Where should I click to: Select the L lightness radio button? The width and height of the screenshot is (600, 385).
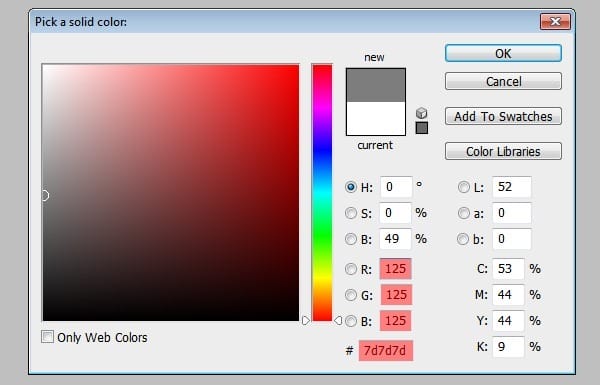[x=463, y=187]
